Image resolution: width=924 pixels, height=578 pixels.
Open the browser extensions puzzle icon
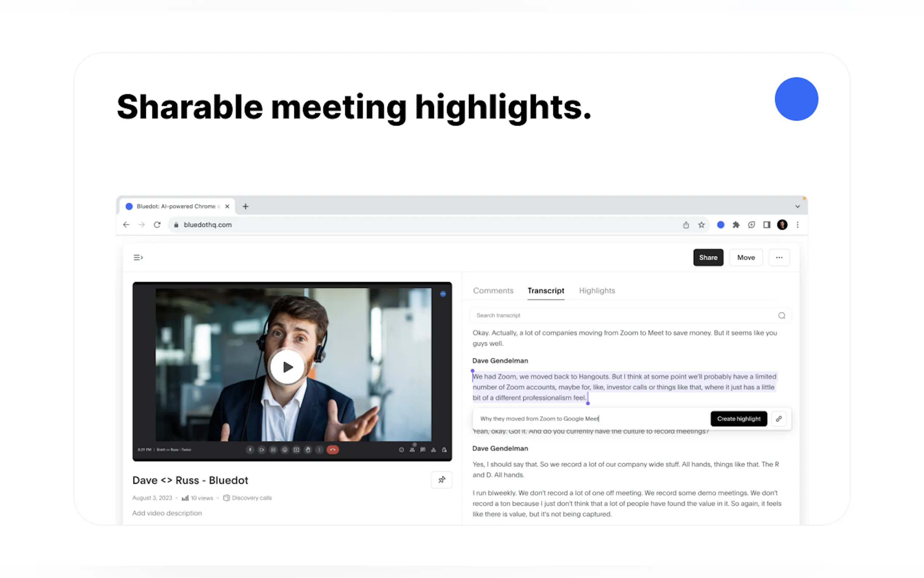pos(736,225)
